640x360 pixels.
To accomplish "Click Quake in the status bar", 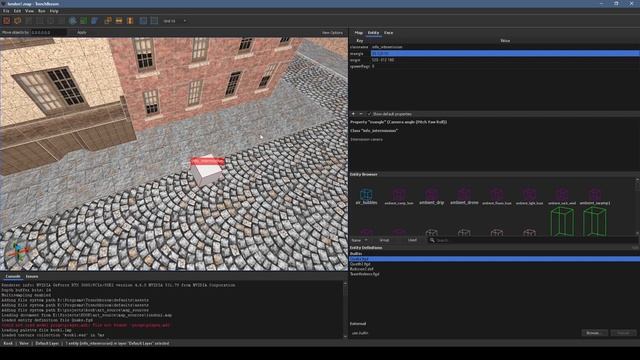I will pyautogui.click(x=8, y=343).
